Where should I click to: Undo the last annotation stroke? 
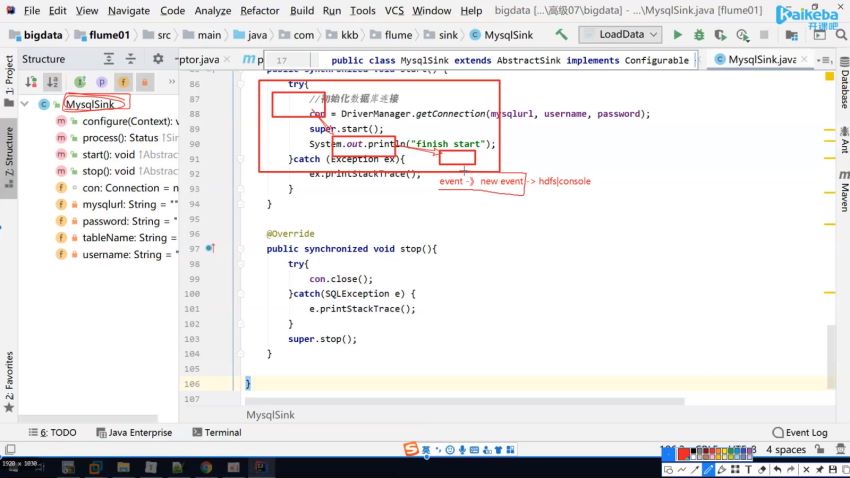[x=777, y=469]
